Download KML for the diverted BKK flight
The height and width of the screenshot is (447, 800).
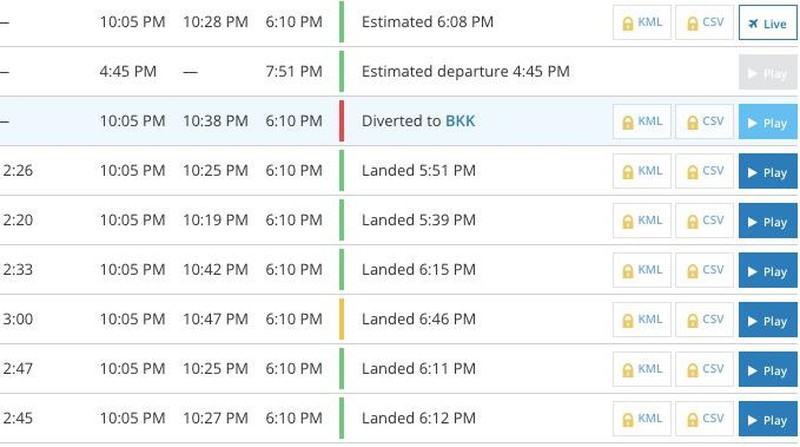pos(642,122)
